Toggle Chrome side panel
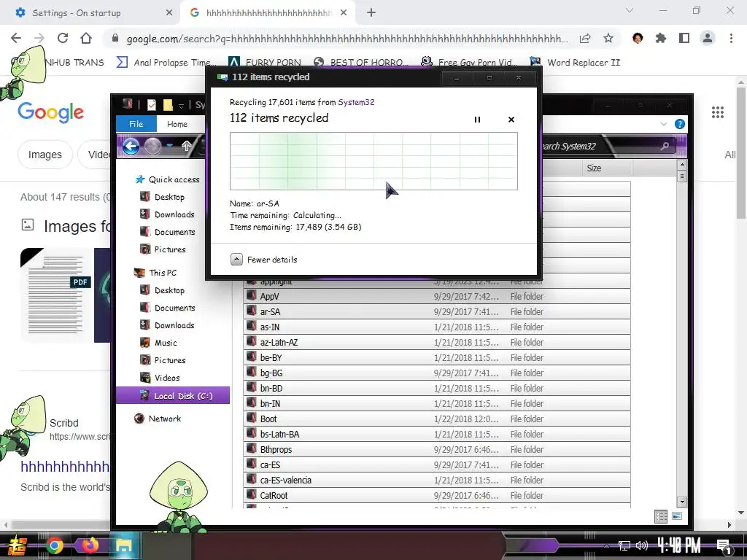 coord(684,38)
